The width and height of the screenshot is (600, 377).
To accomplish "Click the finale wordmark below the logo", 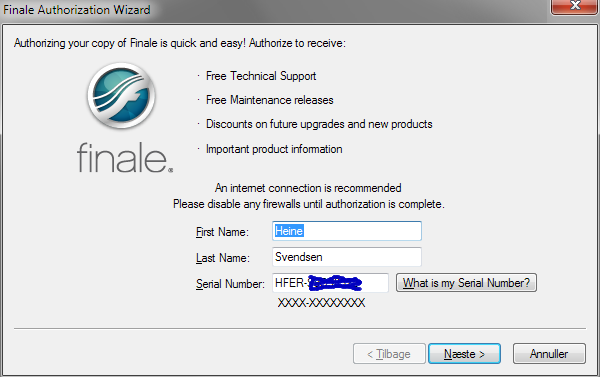I will [125, 157].
